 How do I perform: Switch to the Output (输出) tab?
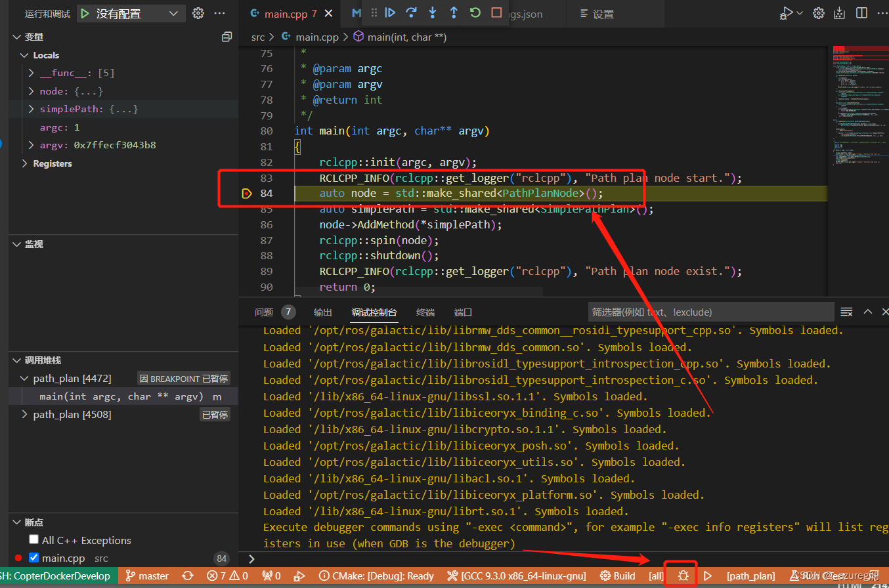point(323,312)
